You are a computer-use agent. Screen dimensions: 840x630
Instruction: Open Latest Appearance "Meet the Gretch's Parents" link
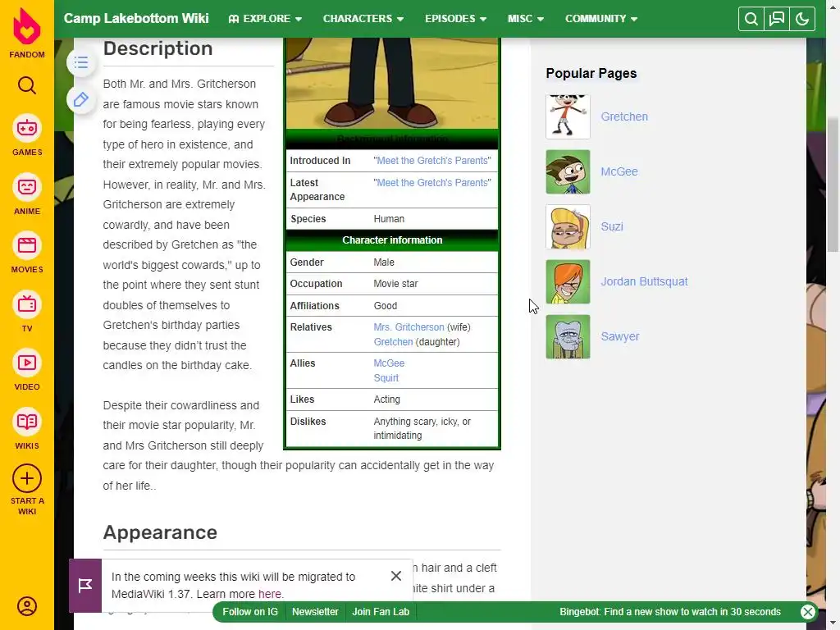click(x=432, y=183)
